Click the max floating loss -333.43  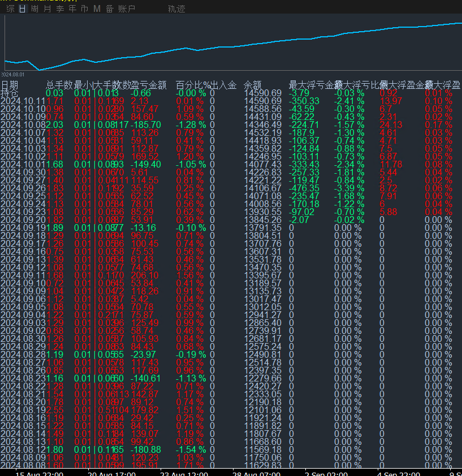(304, 164)
